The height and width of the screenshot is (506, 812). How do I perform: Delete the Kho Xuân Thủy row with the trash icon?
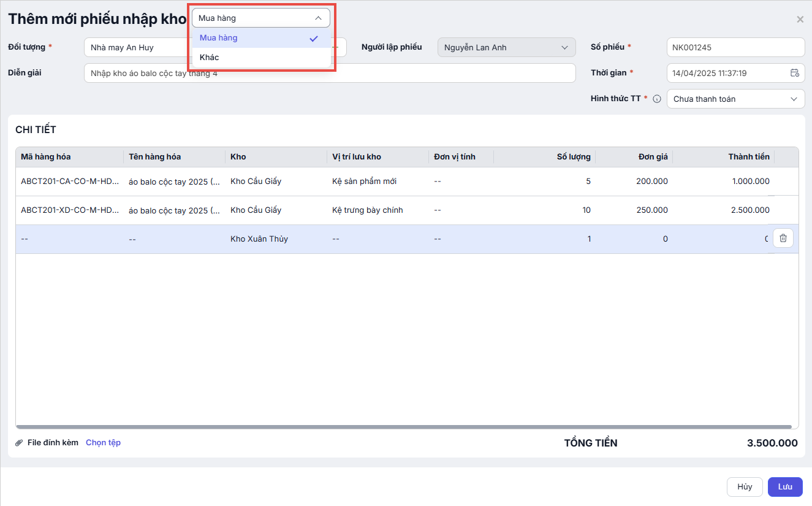[783, 239]
